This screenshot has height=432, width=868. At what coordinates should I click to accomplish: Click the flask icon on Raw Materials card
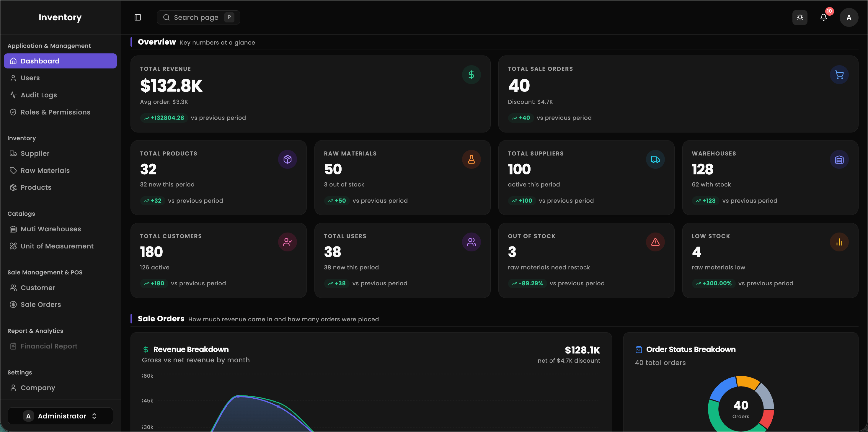pyautogui.click(x=471, y=159)
